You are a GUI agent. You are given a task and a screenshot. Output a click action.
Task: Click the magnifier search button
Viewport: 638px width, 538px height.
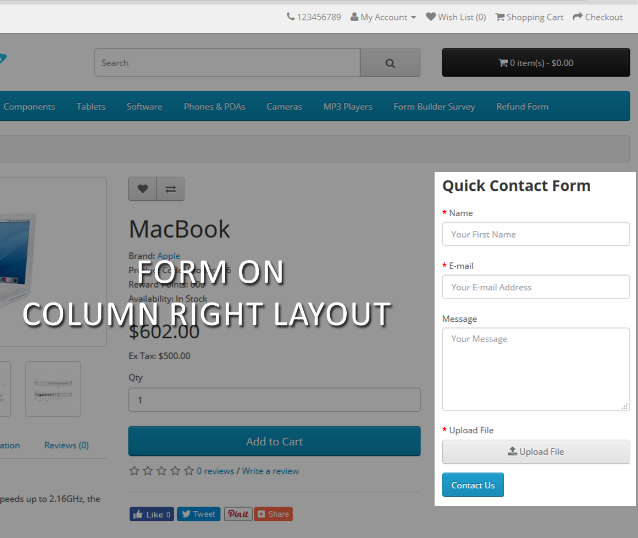tap(390, 63)
